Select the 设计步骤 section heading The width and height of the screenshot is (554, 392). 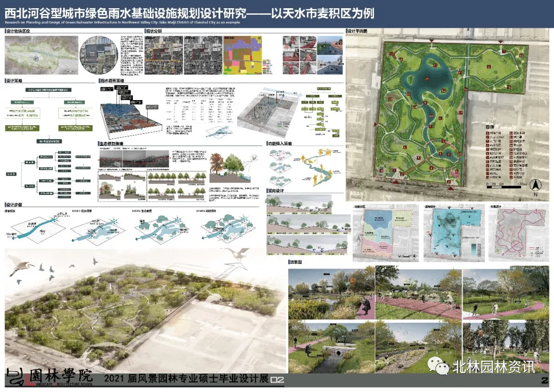[x=14, y=205]
